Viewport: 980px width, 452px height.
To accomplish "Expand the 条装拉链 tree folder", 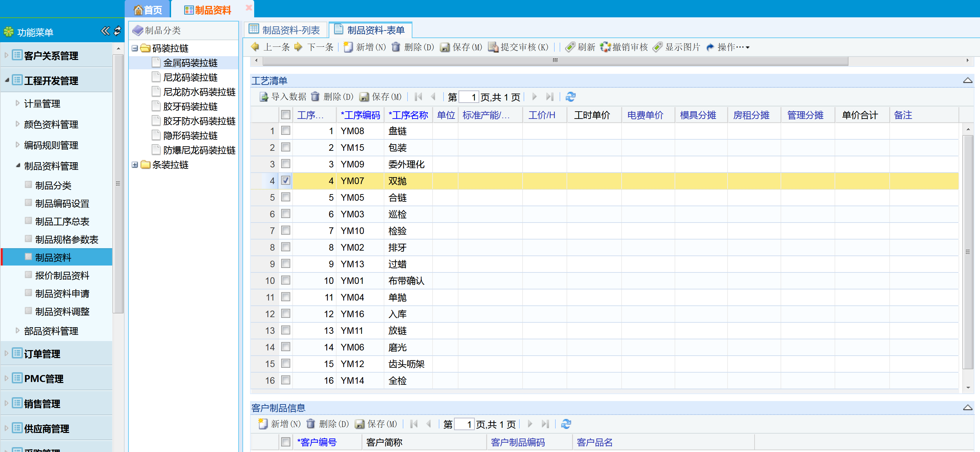I will click(135, 165).
